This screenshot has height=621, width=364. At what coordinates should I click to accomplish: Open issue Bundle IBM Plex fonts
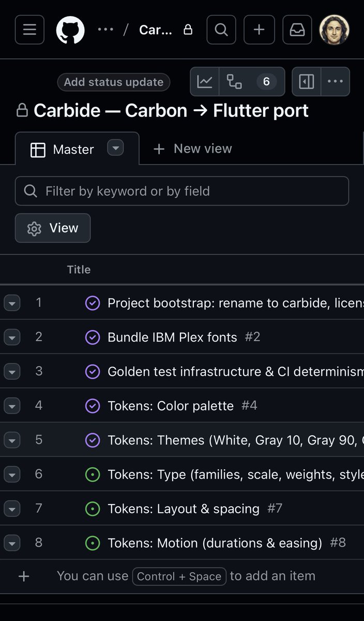[172, 337]
